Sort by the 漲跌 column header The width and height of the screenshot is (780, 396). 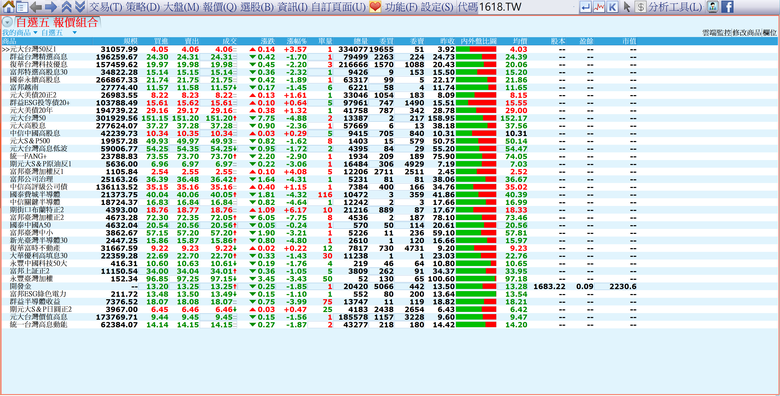tap(268, 41)
